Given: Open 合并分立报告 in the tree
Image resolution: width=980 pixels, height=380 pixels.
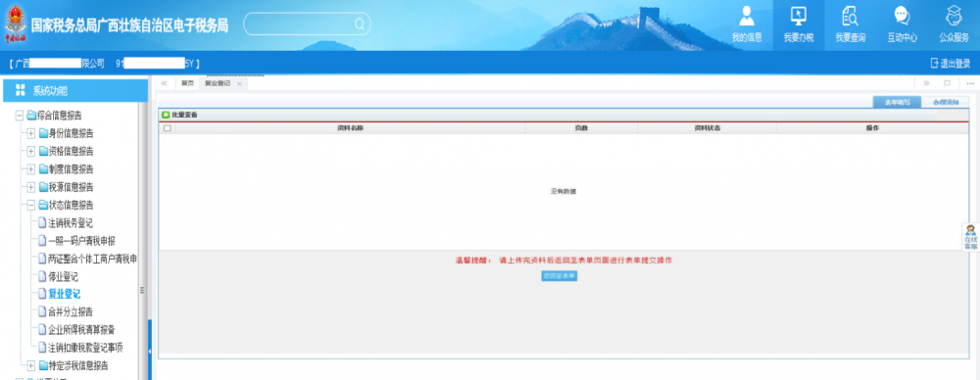Looking at the screenshot, I should click(71, 311).
